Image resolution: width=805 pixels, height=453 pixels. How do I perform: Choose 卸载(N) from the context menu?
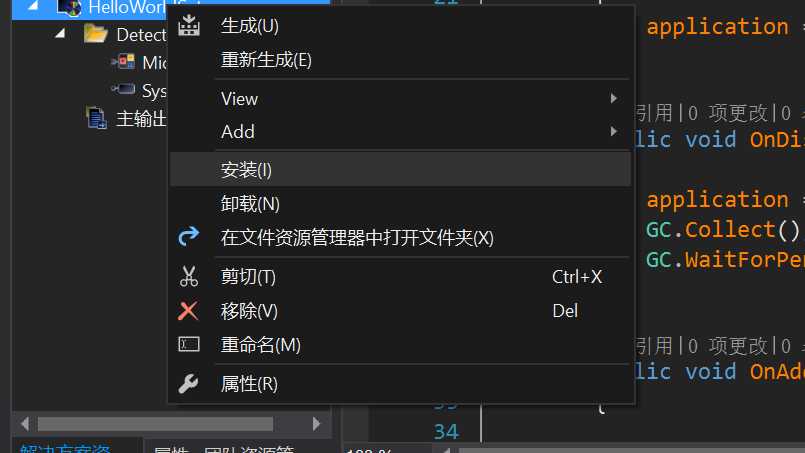click(400, 204)
